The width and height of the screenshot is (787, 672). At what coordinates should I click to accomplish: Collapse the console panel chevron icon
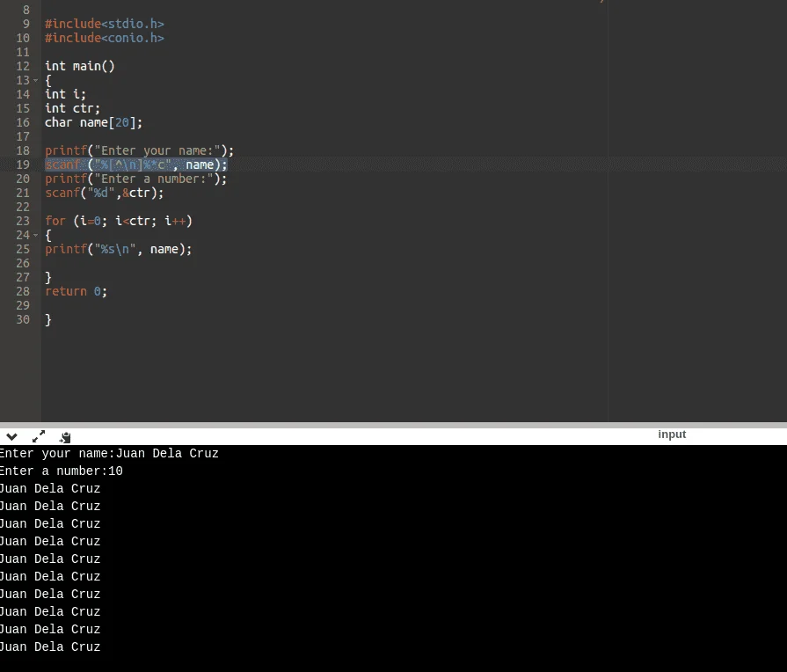(11, 436)
